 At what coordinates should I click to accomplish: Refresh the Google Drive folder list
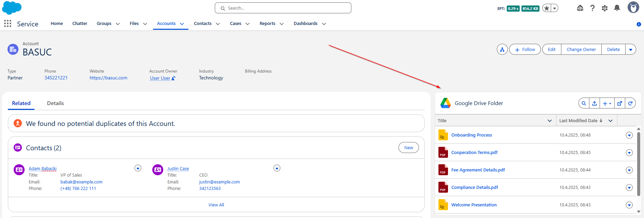630,103
